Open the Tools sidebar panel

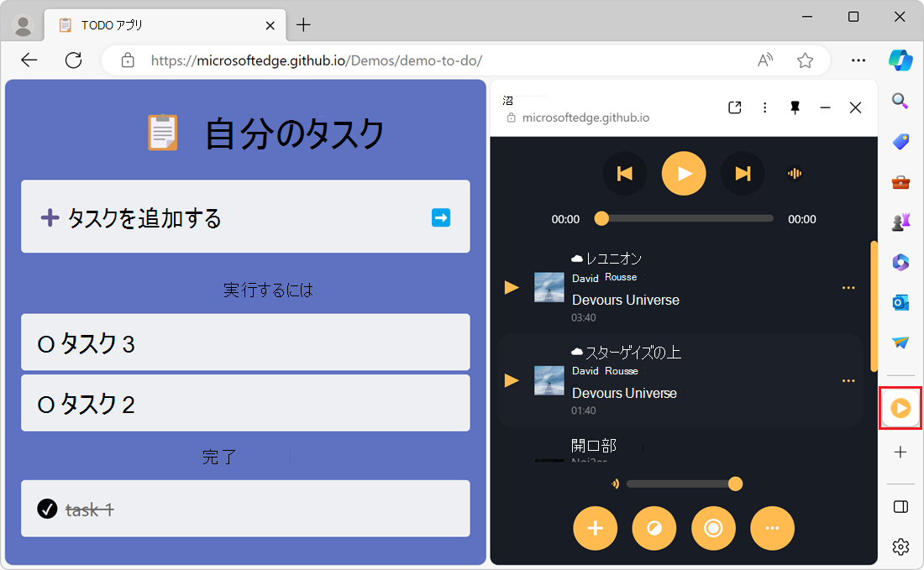tap(900, 181)
